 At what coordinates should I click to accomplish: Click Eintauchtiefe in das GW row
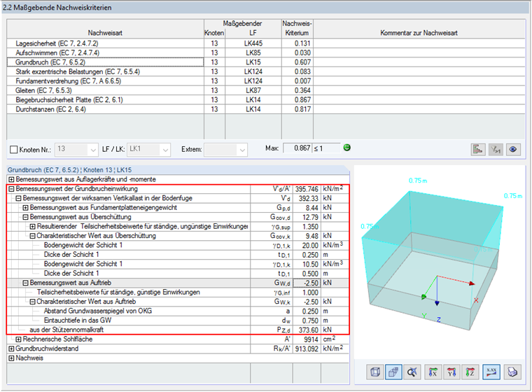pos(178,321)
